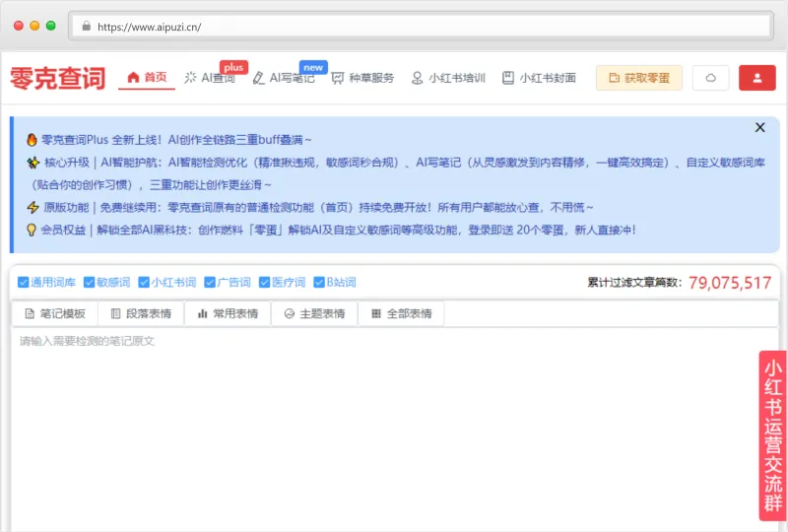This screenshot has width=788, height=532.
Task: Go to 种草服务 page
Action: tap(362, 78)
